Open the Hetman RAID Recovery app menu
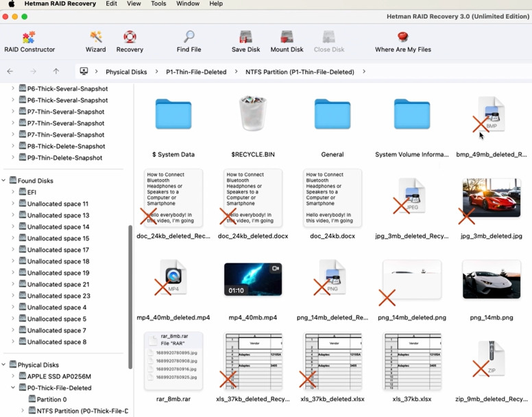The image size is (532, 417). (60, 3)
